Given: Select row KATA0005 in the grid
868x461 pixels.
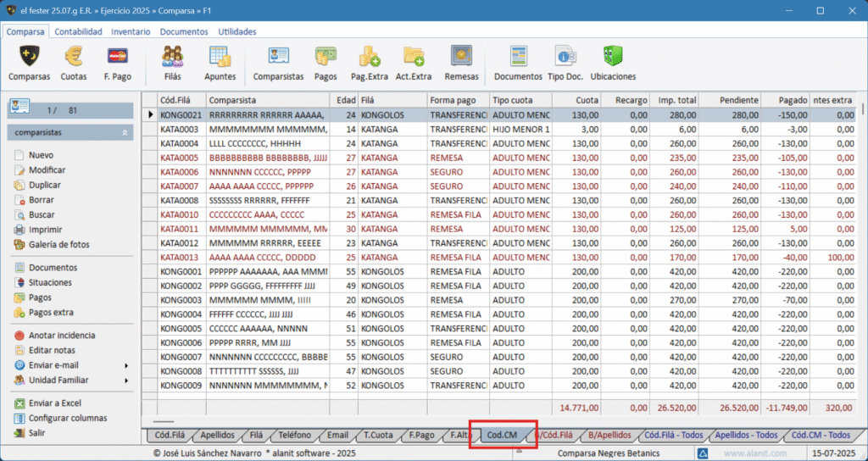Looking at the screenshot, I should (181, 158).
